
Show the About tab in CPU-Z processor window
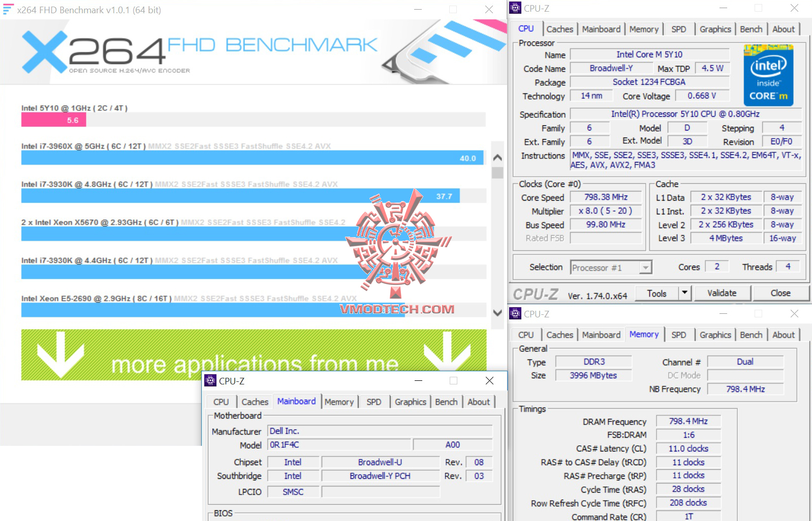coord(784,29)
